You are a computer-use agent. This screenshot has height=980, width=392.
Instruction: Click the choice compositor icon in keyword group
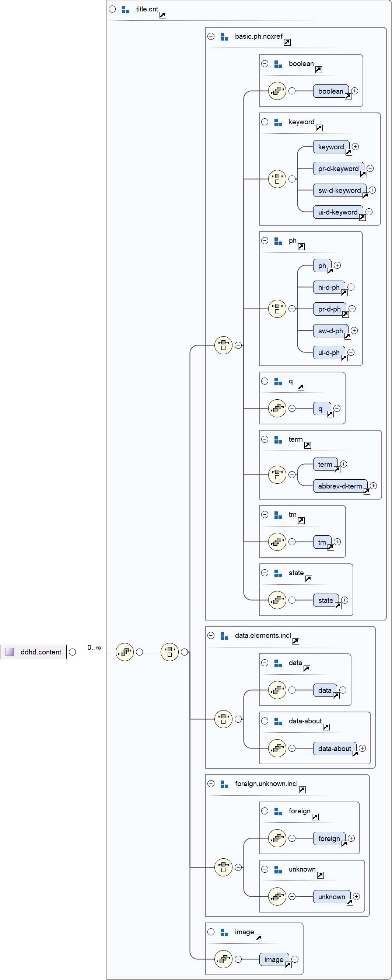click(x=277, y=179)
